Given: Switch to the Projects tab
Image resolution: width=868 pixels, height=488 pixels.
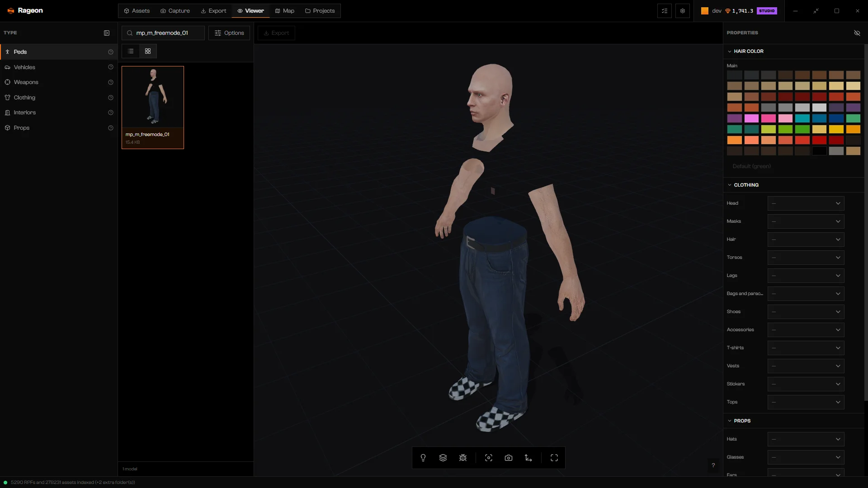Looking at the screenshot, I should pyautogui.click(x=320, y=11).
